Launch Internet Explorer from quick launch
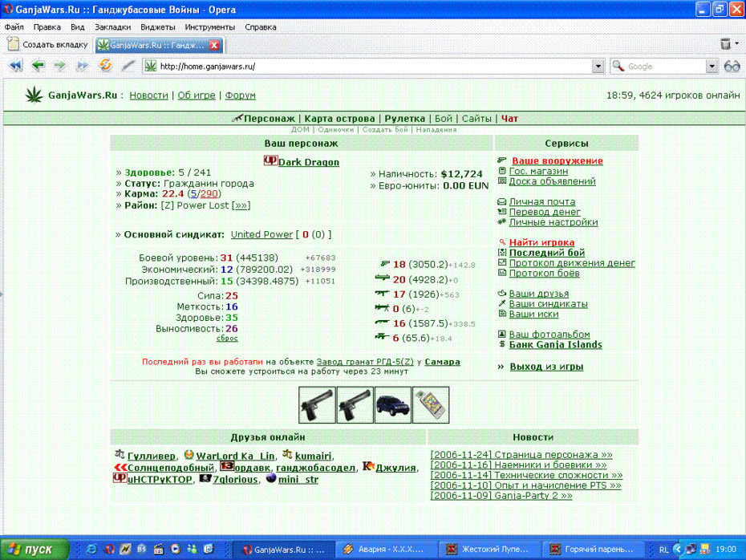Image resolution: width=746 pixels, height=560 pixels. (91, 549)
